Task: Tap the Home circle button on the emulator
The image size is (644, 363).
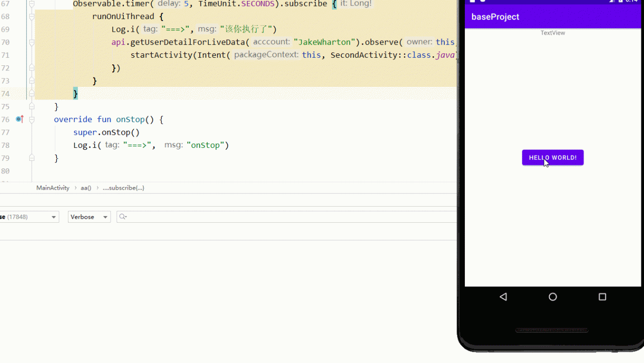Action: click(x=552, y=297)
